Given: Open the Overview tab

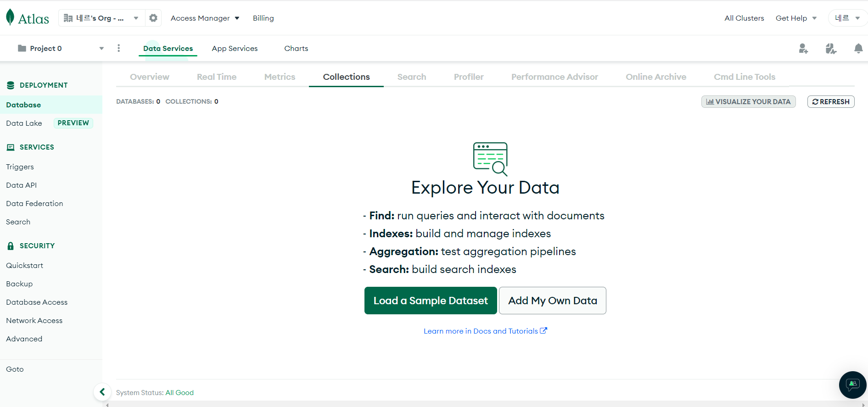Looking at the screenshot, I should coord(150,77).
